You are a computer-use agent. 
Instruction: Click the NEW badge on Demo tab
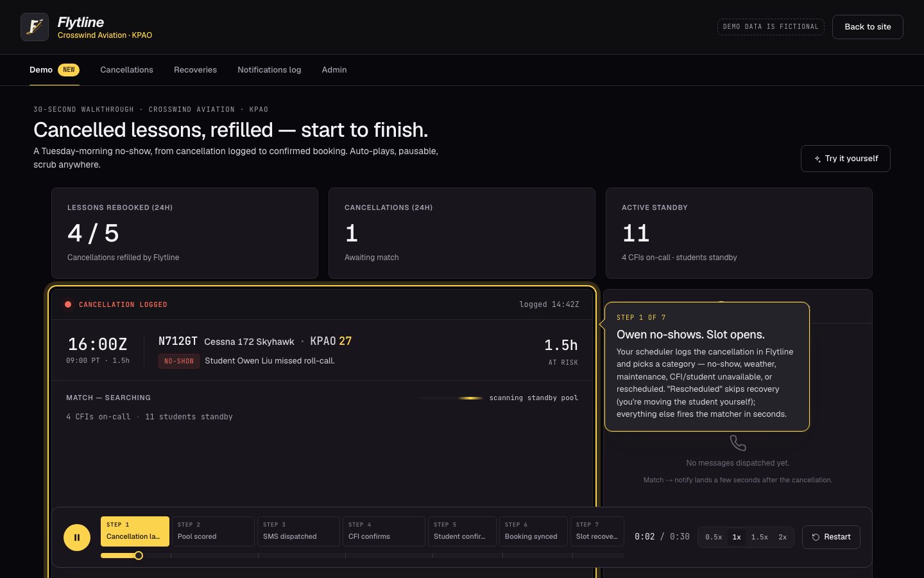[x=69, y=70]
